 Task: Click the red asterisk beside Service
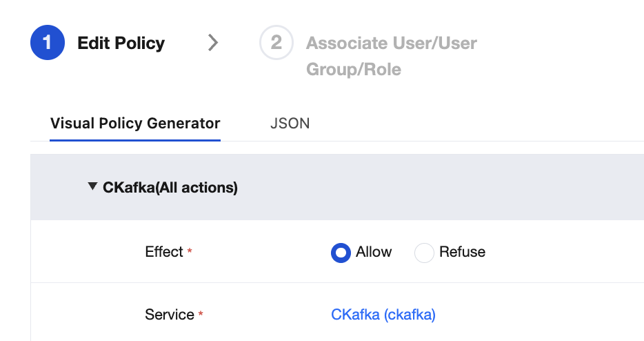[x=201, y=315]
